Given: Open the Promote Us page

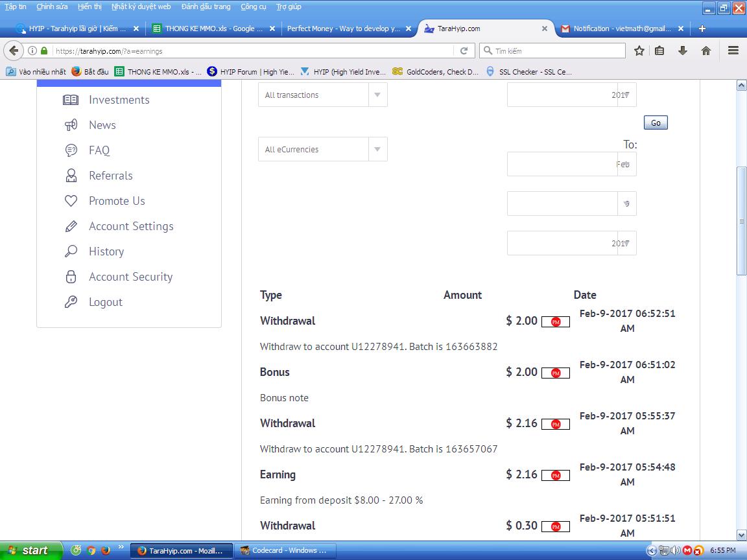Looking at the screenshot, I should pyautogui.click(x=117, y=200).
